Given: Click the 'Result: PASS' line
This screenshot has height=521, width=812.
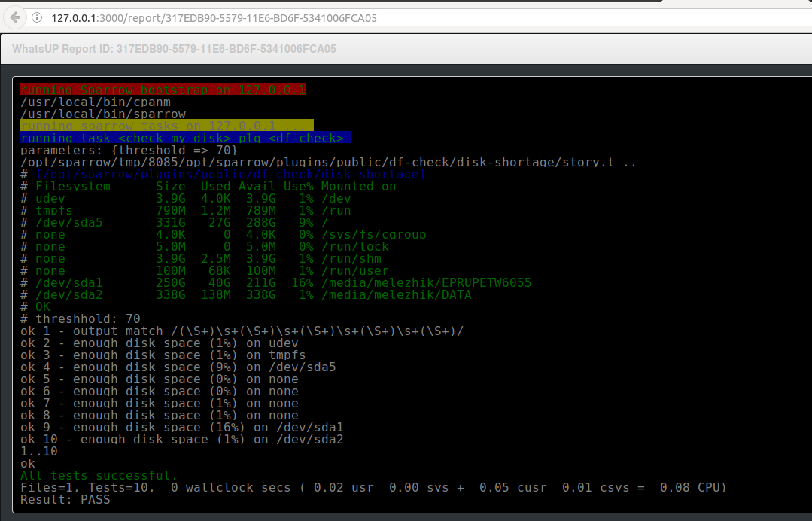Looking at the screenshot, I should (x=65, y=499).
